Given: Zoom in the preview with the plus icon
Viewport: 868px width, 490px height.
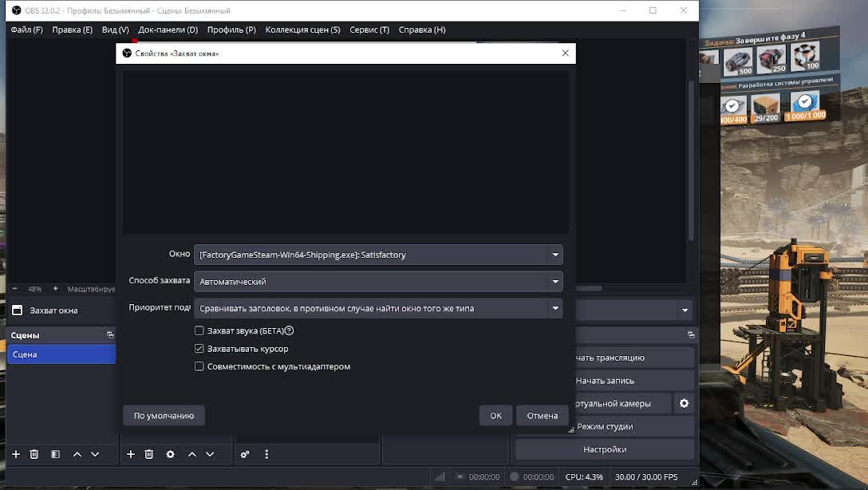Looking at the screenshot, I should (55, 289).
